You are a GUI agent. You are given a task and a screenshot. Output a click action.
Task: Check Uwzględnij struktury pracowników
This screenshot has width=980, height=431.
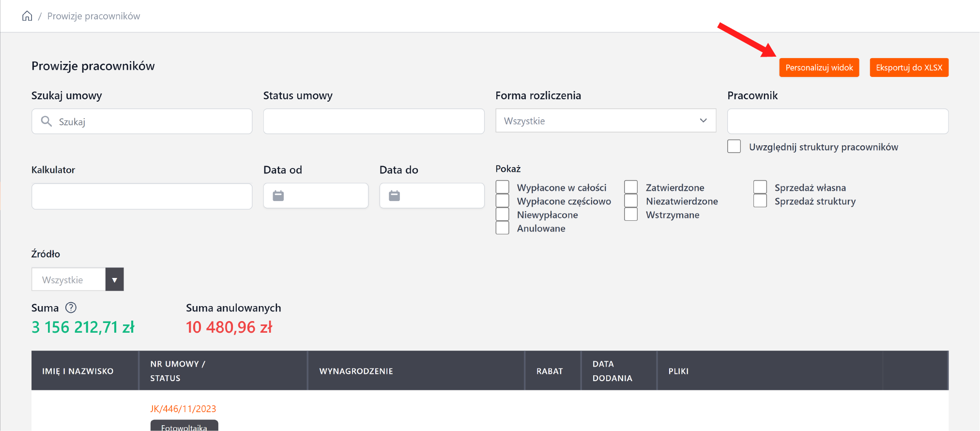click(734, 146)
